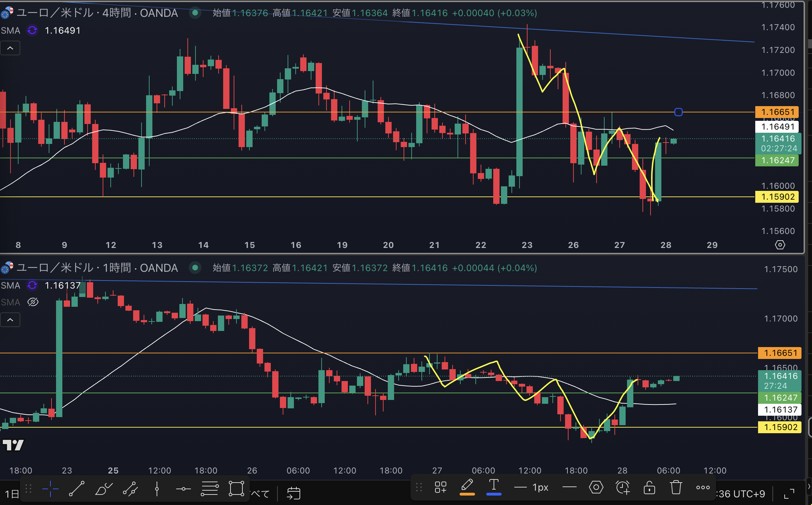The width and height of the screenshot is (812, 505).
Task: Click current price countdown label 02:27:24
Action: 779,148
